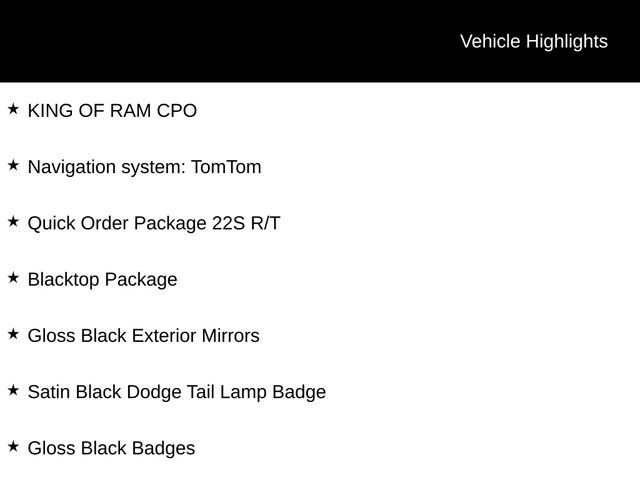Click the Satin Black Dodge Tail Lamp Badge text
This screenshot has height=480, width=640.
[x=177, y=392]
